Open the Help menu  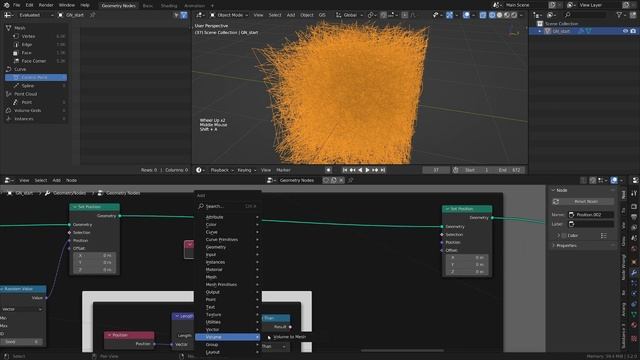[x=84, y=5]
